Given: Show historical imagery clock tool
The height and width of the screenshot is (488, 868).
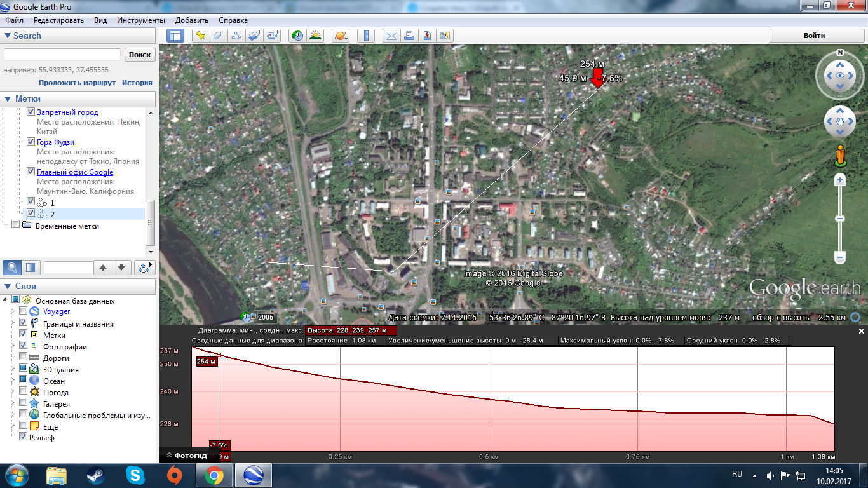Looking at the screenshot, I should tap(297, 36).
